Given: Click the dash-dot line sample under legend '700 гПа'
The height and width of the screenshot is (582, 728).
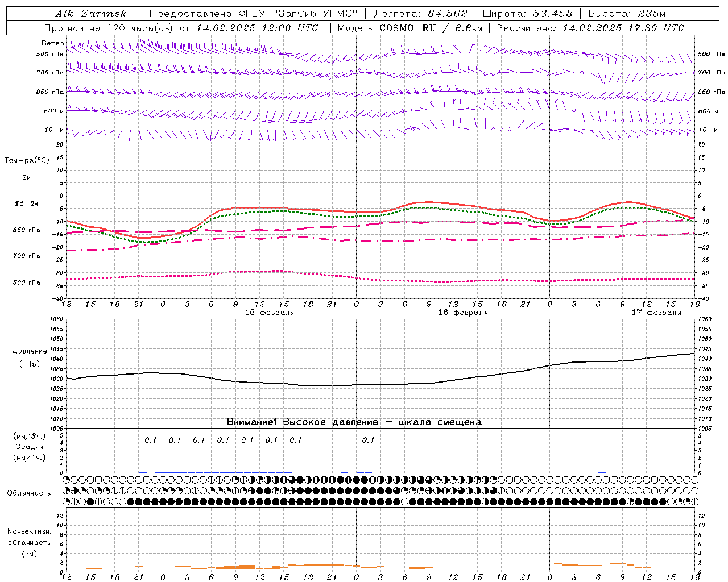Looking at the screenshot, I should click(26, 263).
